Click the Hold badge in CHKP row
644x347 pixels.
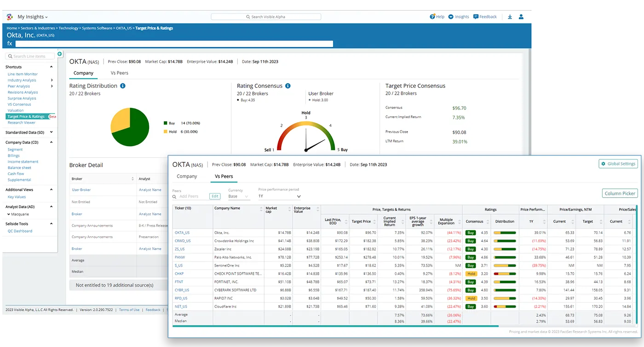point(471,274)
